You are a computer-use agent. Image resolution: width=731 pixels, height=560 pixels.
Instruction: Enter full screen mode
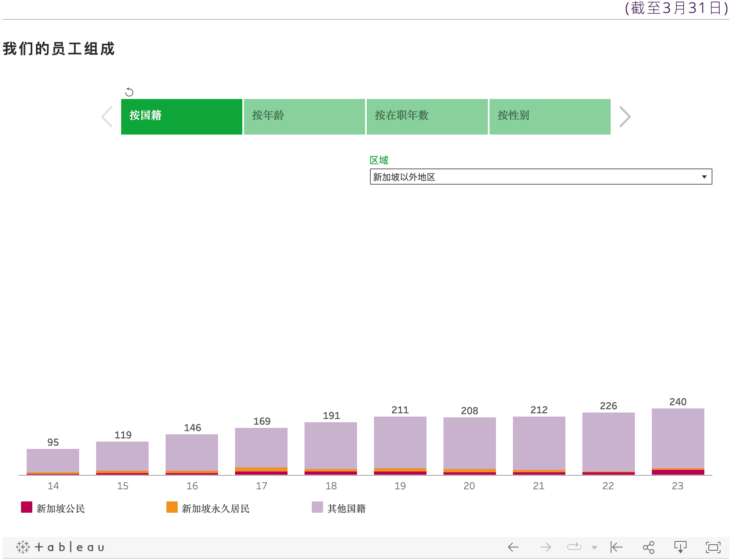713,547
